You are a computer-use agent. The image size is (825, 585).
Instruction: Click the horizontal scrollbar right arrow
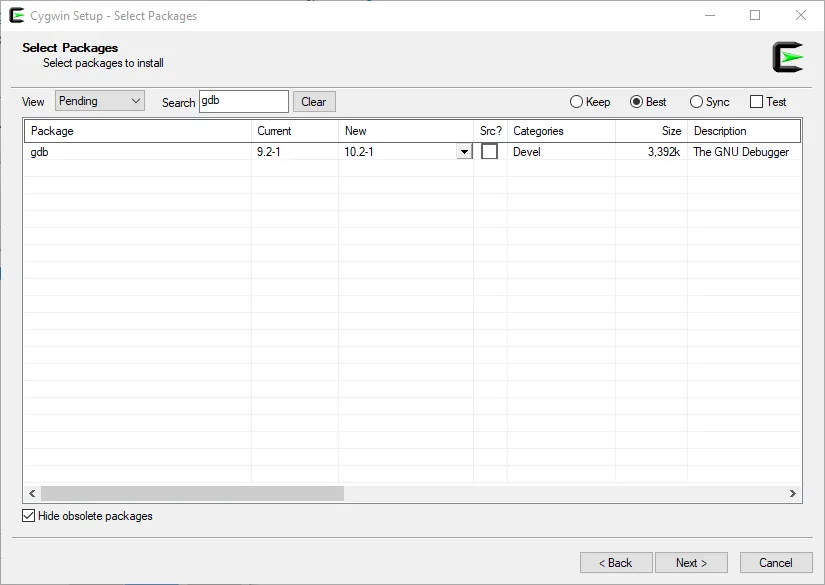coord(792,493)
